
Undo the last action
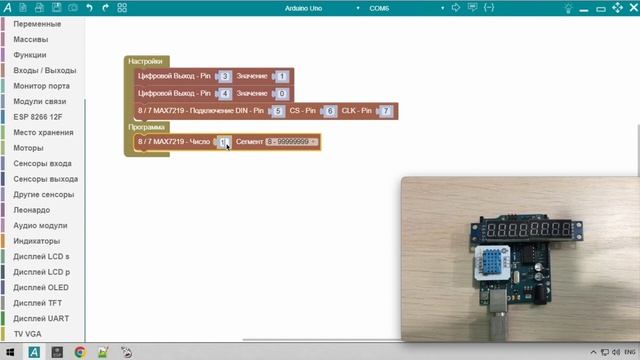(x=89, y=8)
